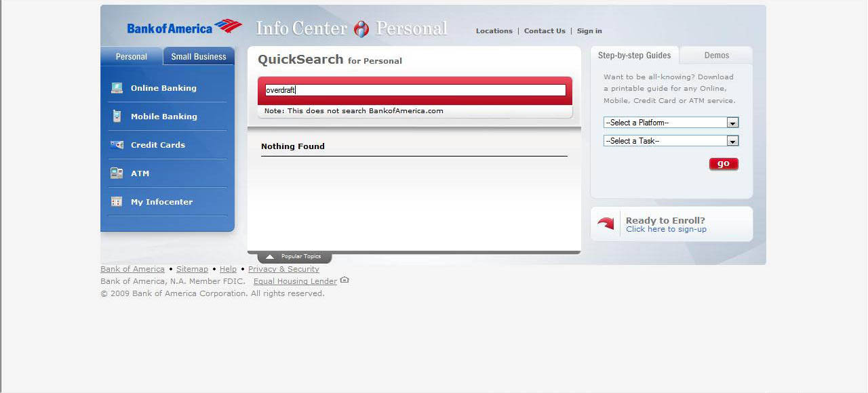The width and height of the screenshot is (868, 393).
Task: Open the Contact Us link
Action: tap(545, 31)
